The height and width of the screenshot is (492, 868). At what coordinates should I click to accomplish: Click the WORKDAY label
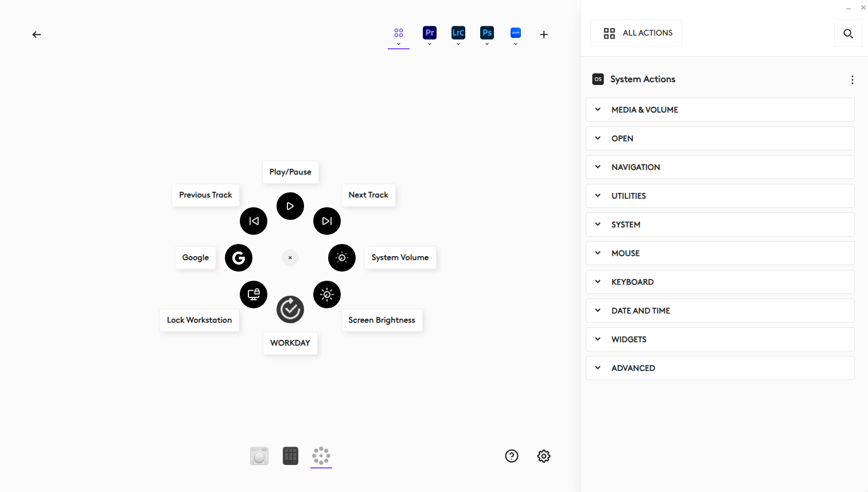[x=290, y=343]
